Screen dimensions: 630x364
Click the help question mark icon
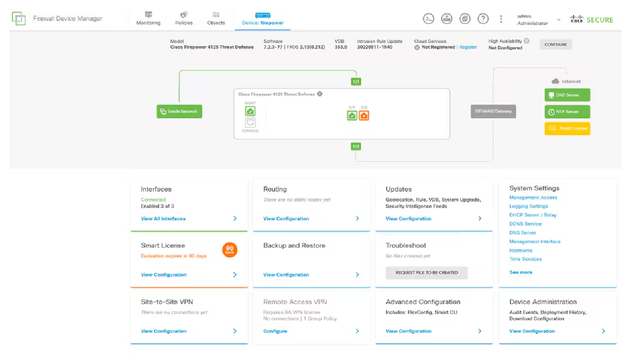tap(483, 19)
